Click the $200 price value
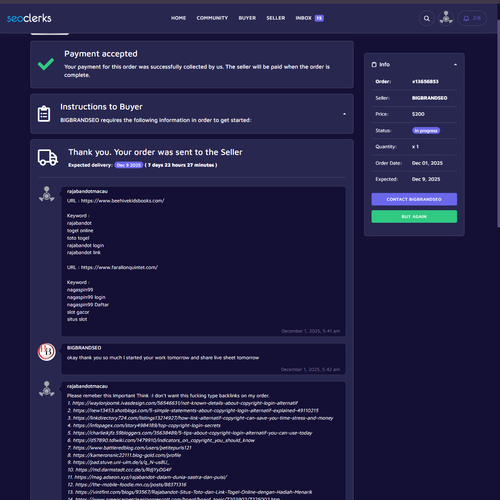Image resolution: width=500 pixels, height=500 pixels. (x=418, y=114)
